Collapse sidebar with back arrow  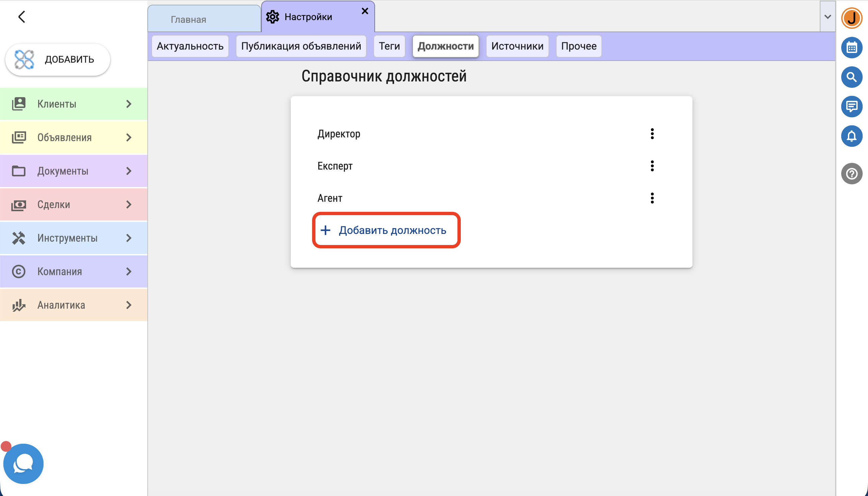(x=22, y=17)
